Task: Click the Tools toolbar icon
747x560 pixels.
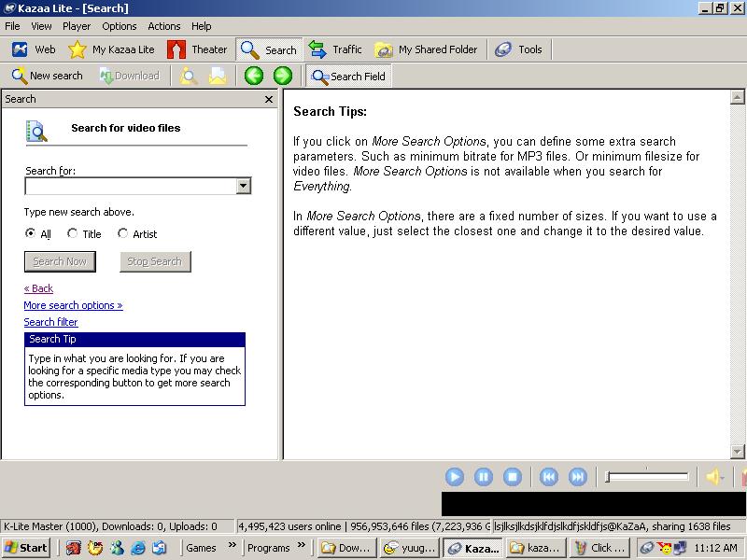Action: 503,49
